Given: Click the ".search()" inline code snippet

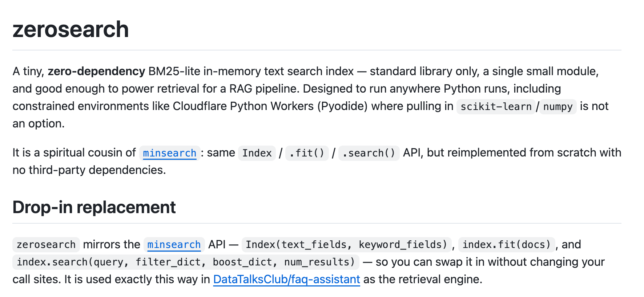Looking at the screenshot, I should click(x=369, y=153).
